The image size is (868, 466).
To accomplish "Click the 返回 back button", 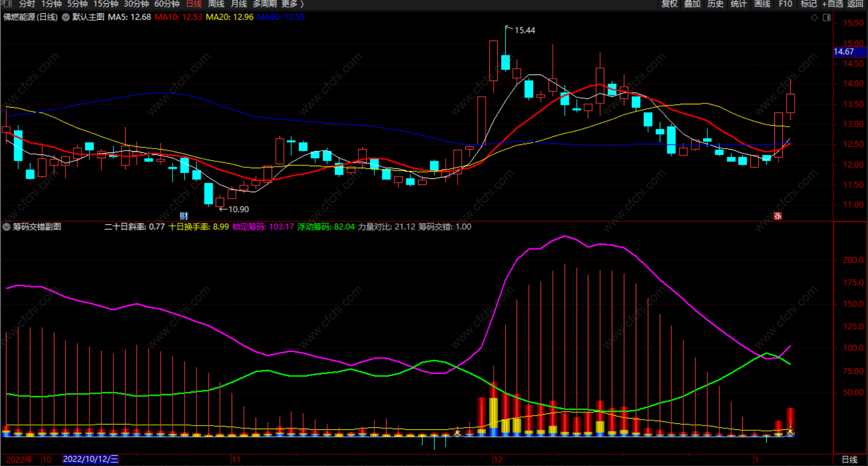I will pos(855,4).
